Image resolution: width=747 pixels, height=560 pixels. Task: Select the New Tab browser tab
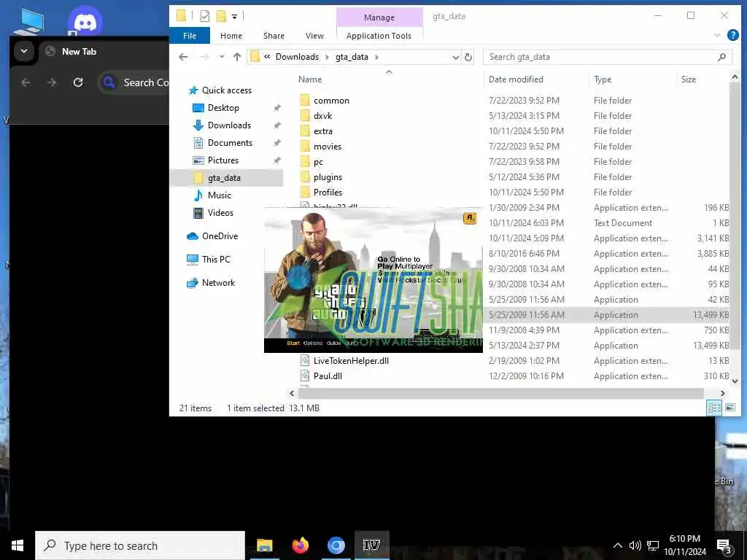tap(79, 52)
